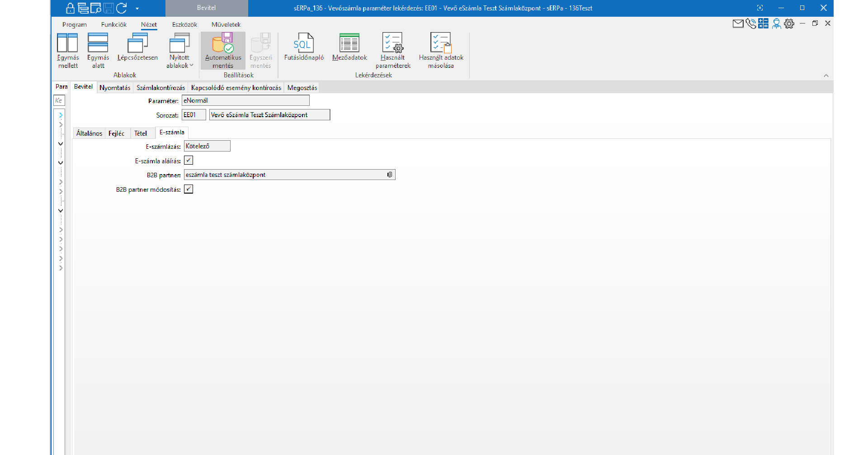Click the E-számlázás field showing Kötelező
868x455 pixels.
pyautogui.click(x=207, y=146)
